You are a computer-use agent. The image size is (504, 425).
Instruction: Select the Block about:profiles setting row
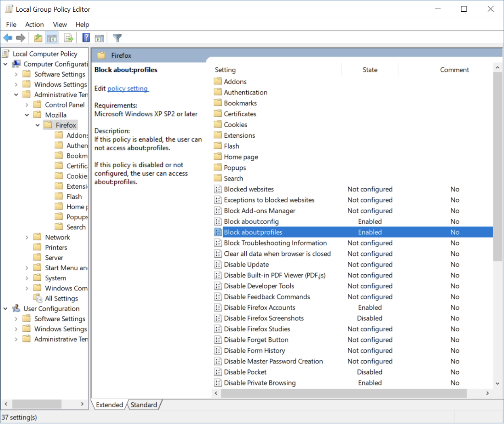coord(353,232)
